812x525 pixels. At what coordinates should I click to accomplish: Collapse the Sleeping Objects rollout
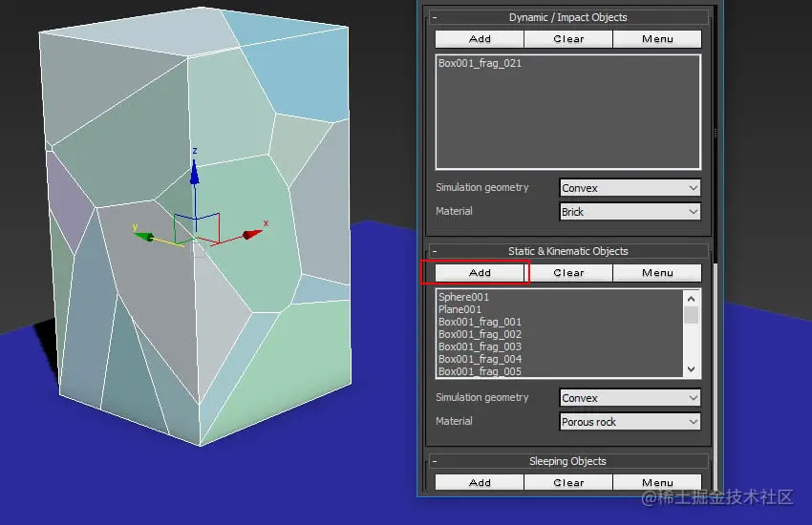[x=435, y=461]
